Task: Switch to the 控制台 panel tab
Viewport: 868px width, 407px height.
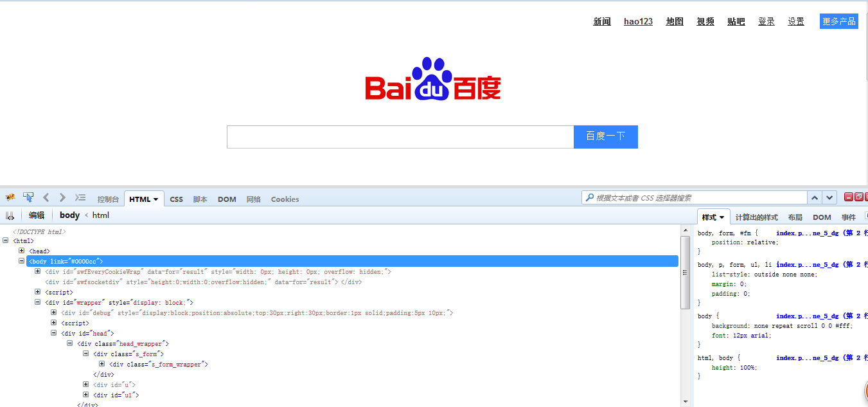Action: click(x=108, y=199)
